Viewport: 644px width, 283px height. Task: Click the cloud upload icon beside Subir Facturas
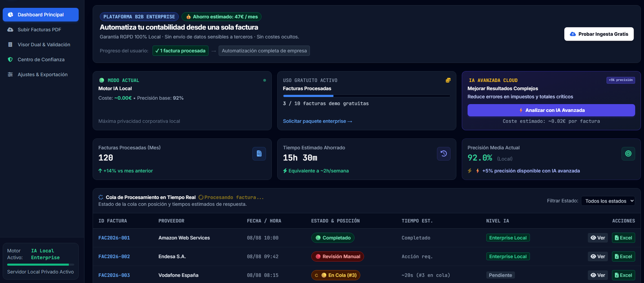[10, 30]
